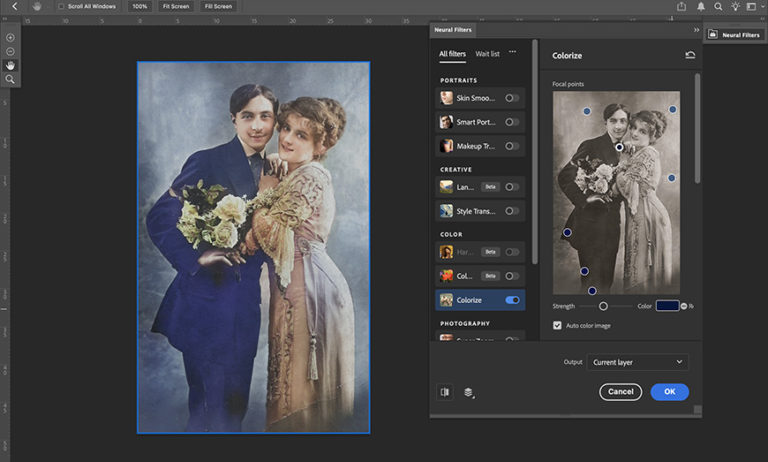Collapse the Neural Filters panel with double chevron
This screenshot has width=768, height=462.
tap(696, 30)
